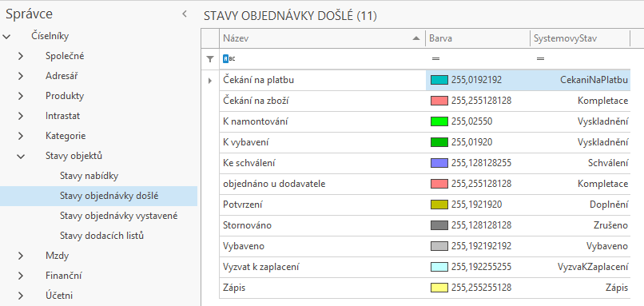Open Stavy dodacích listů item
Viewport: 644px width, 306px height.
101,236
